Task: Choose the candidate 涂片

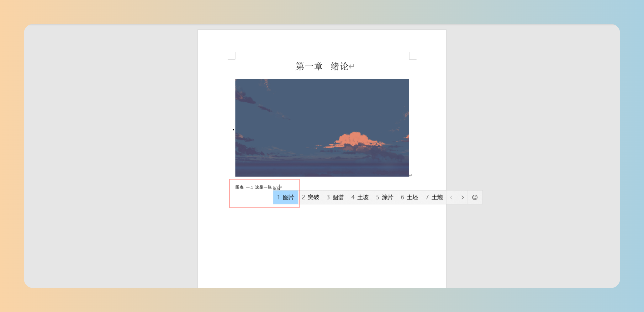Action: click(x=385, y=197)
